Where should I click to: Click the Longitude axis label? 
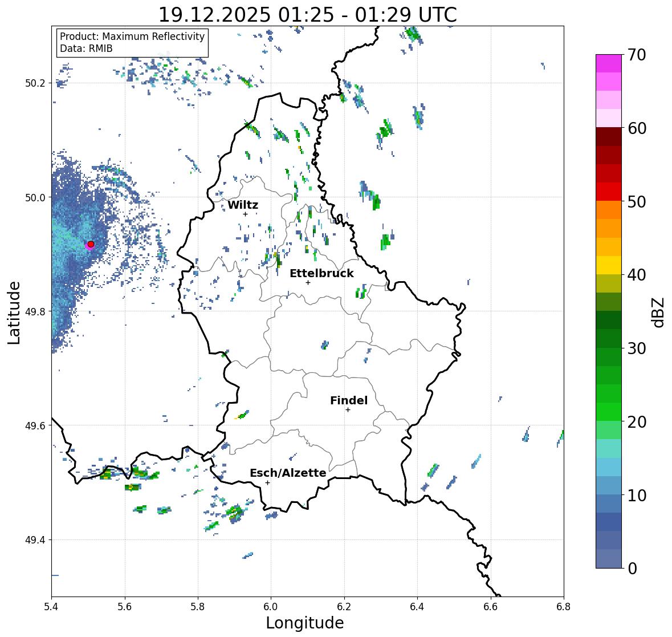click(x=305, y=623)
